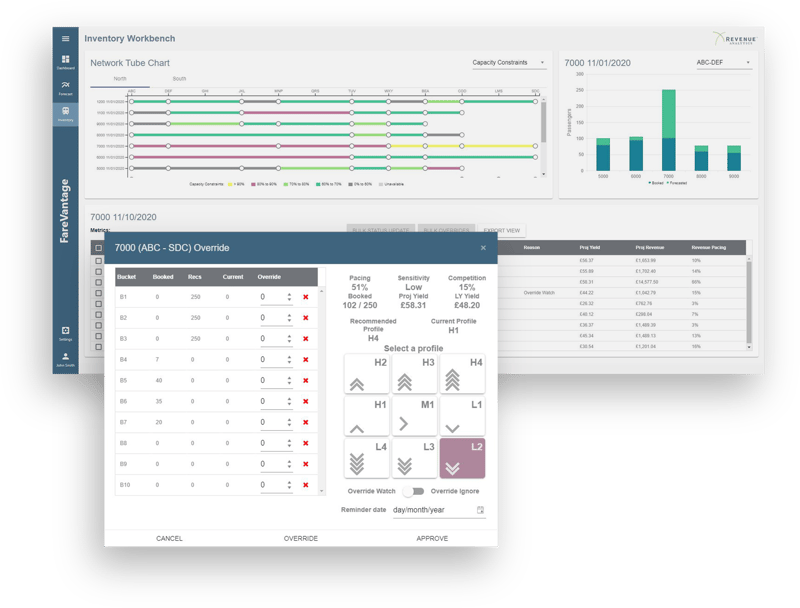800x608 pixels.
Task: Sort by the Recs column header
Action: pos(194,277)
